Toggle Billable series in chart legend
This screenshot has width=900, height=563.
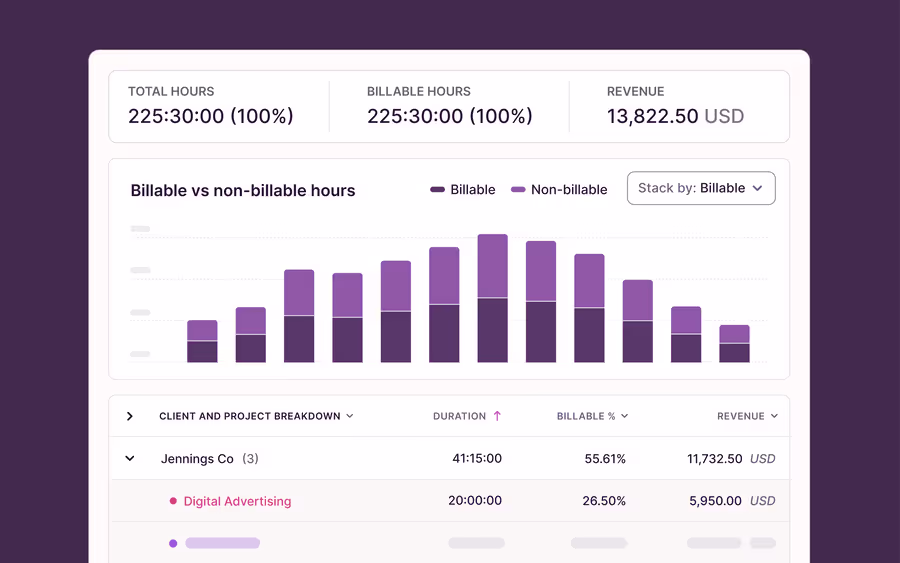[463, 189]
